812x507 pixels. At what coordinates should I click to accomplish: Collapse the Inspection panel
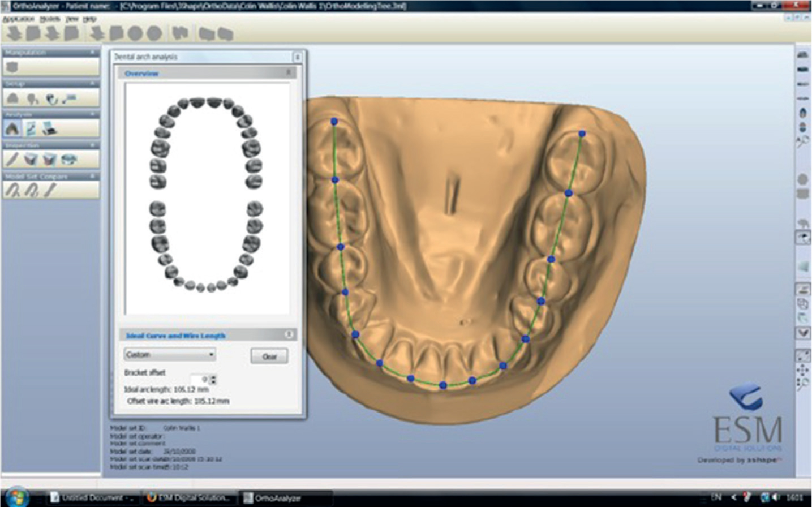click(93, 145)
